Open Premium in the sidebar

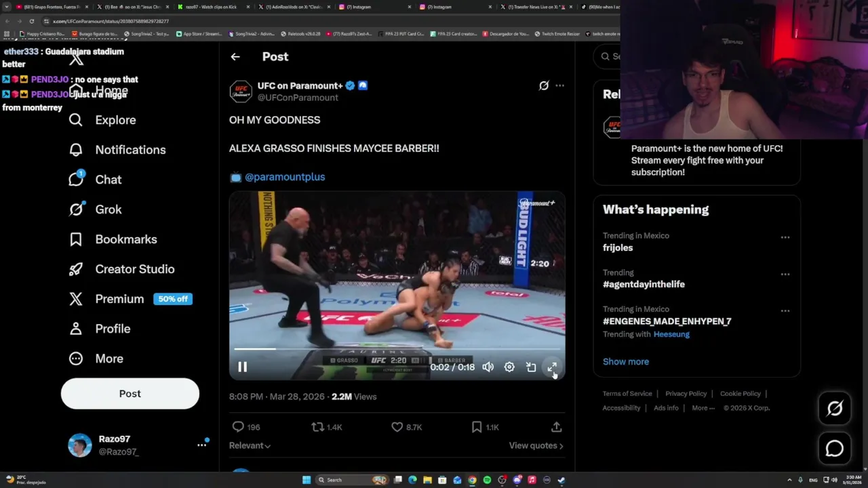pos(106,299)
